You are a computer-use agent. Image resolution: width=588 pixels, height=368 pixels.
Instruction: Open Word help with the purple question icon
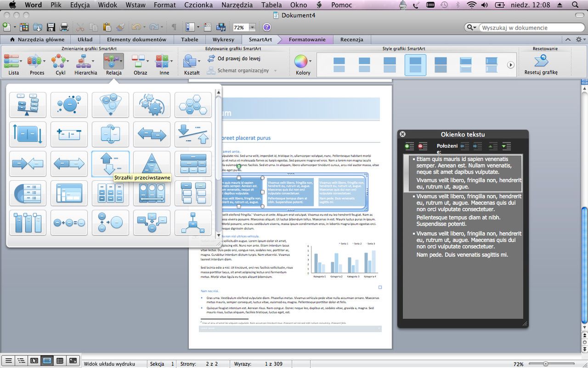click(x=266, y=27)
